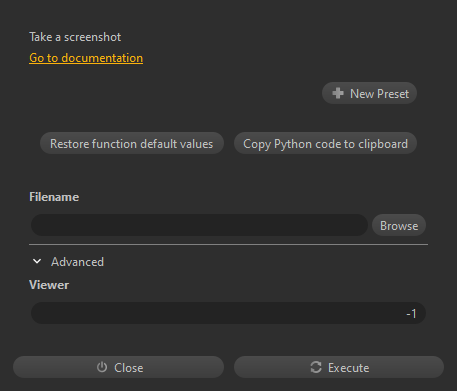This screenshot has height=391, width=457.
Task: Restore function default values
Action: pos(132,144)
